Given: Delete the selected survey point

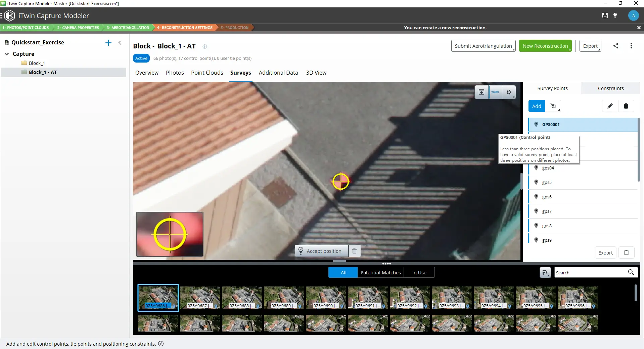Looking at the screenshot, I should [x=626, y=106].
